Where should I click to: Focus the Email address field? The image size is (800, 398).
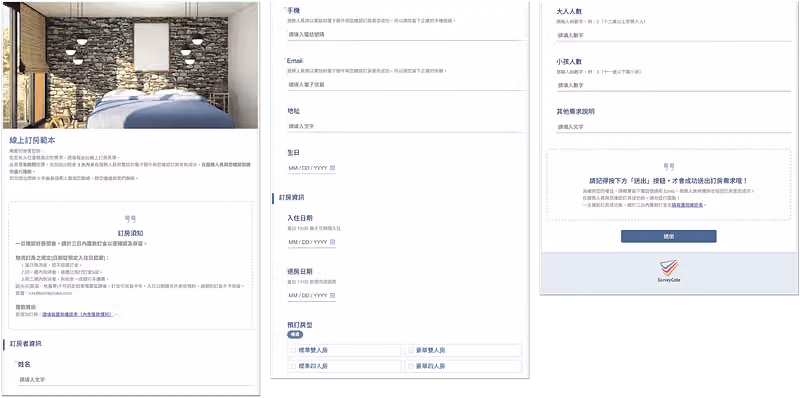tap(406, 85)
